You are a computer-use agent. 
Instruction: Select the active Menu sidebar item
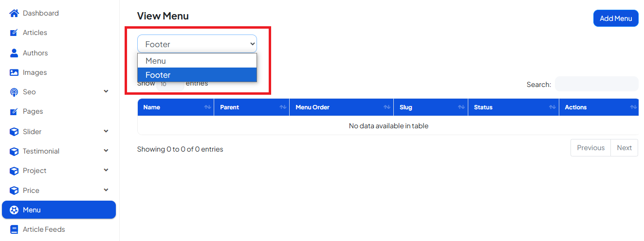coord(59,210)
